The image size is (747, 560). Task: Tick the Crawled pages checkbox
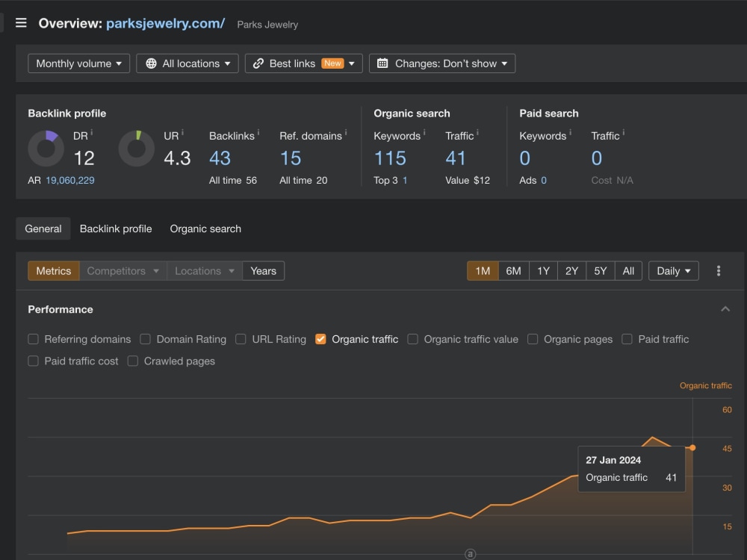click(x=133, y=361)
